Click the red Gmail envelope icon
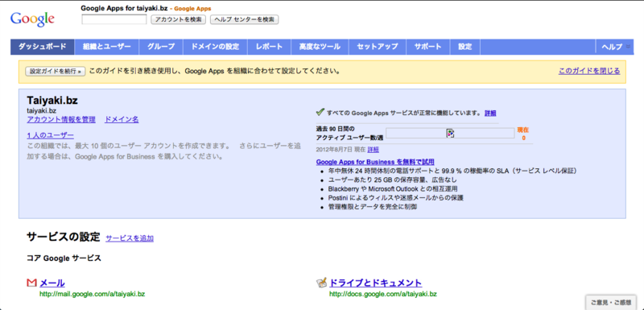Image resolution: width=644 pixels, height=310 pixels. click(x=31, y=283)
